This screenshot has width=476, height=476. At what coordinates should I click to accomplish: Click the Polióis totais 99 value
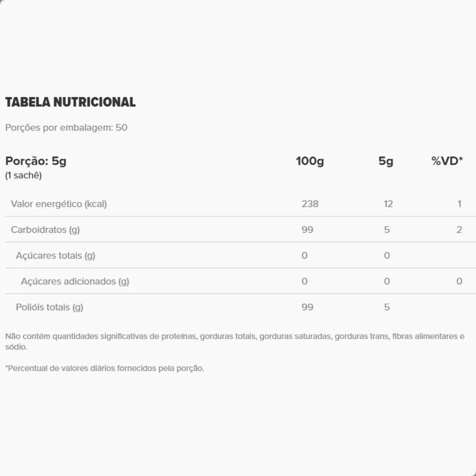pyautogui.click(x=307, y=307)
